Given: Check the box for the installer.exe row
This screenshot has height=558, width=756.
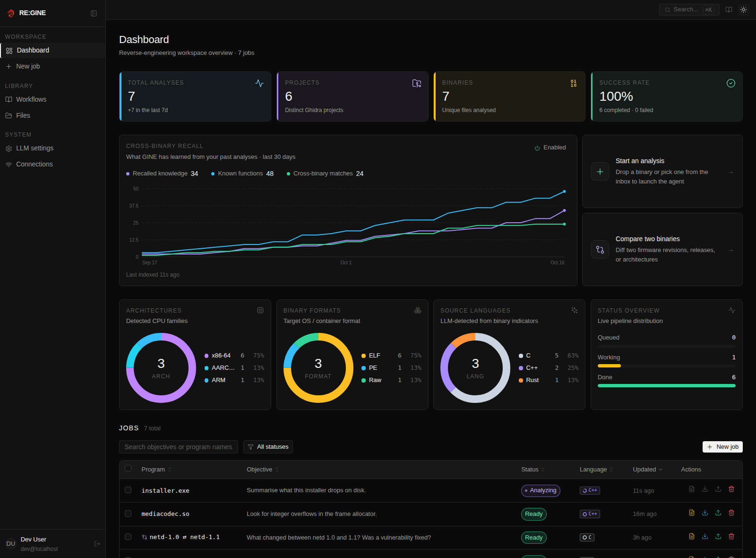Looking at the screenshot, I should [x=128, y=490].
